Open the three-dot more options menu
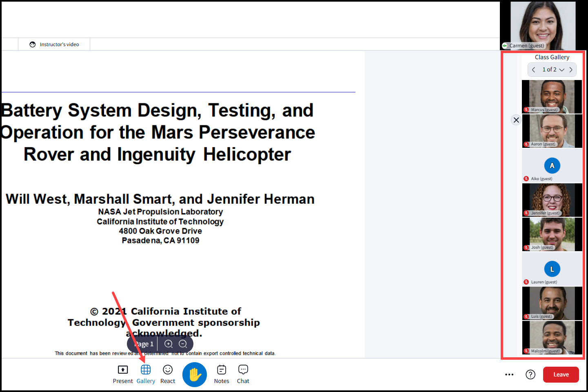588x392 pixels. [x=509, y=374]
